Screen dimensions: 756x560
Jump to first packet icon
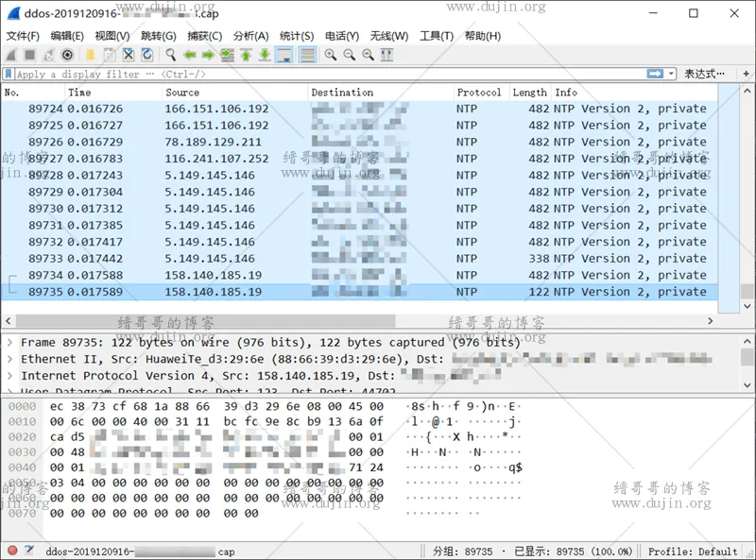[246, 55]
